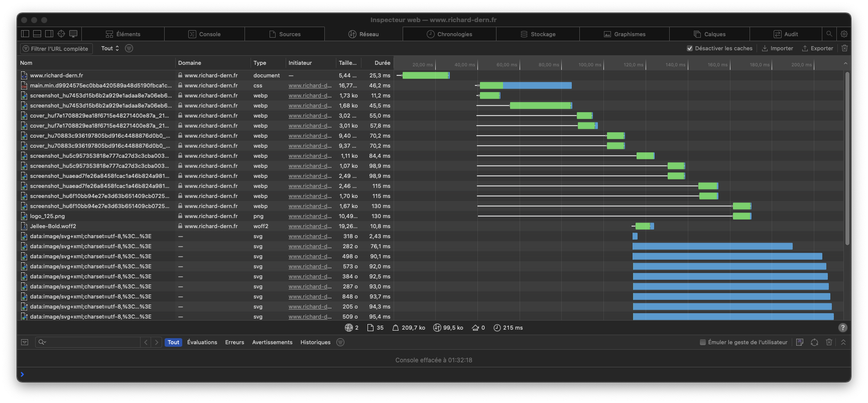Open the device settings icon in toolbar
Screen dimensions: 868x403
(73, 34)
